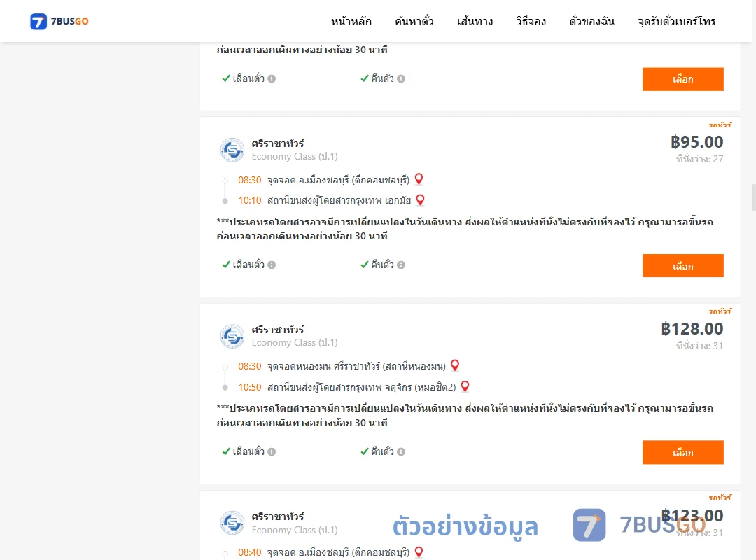Click จุดจอดหนองมน ศรีราชาทัวร์ stop name

tap(356, 366)
